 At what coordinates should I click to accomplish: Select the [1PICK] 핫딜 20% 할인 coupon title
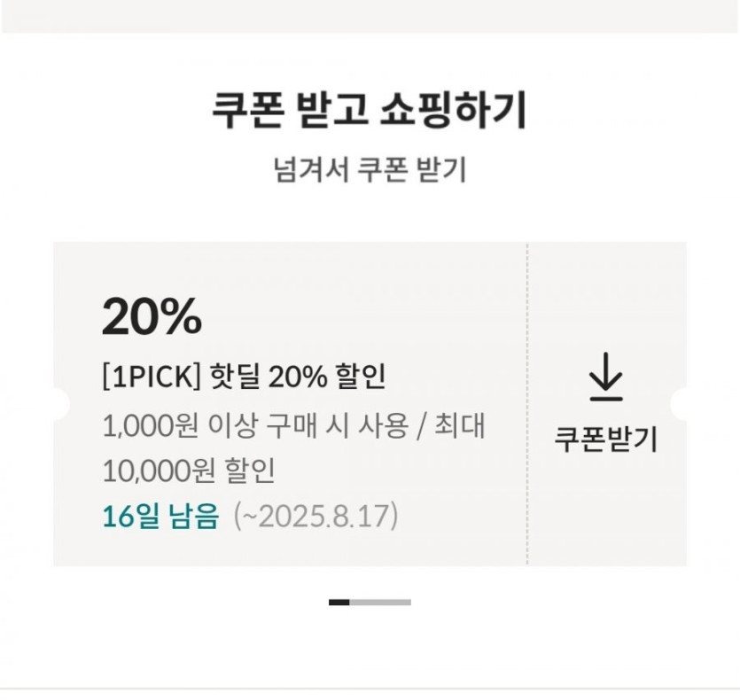click(x=244, y=377)
